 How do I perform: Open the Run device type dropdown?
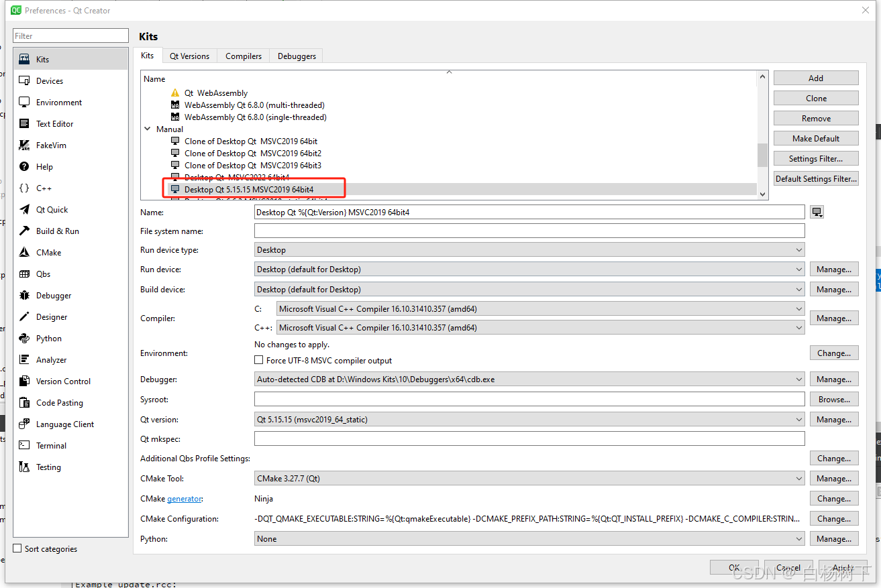click(529, 249)
